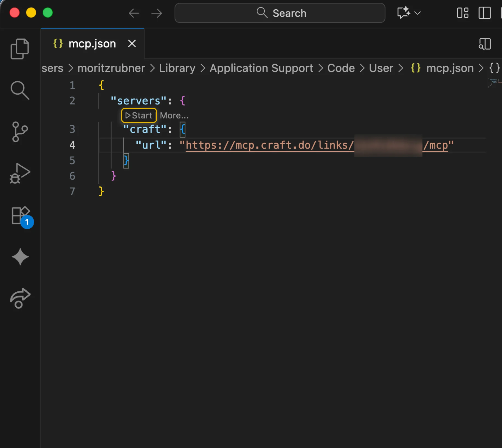Image resolution: width=502 pixels, height=448 pixels.
Task: Click the More... CodeLens action
Action: 174,115
